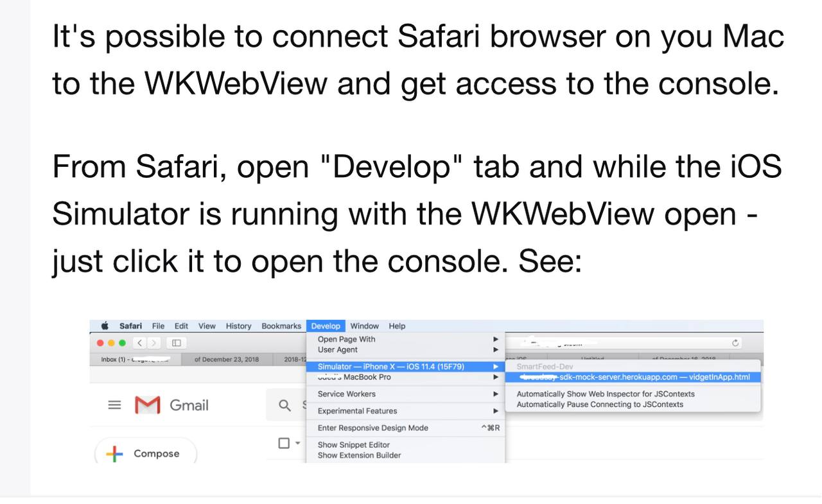Open the vidgetInApp.html inspector entry
Image resolution: width=822 pixels, height=504 pixels.
[634, 377]
